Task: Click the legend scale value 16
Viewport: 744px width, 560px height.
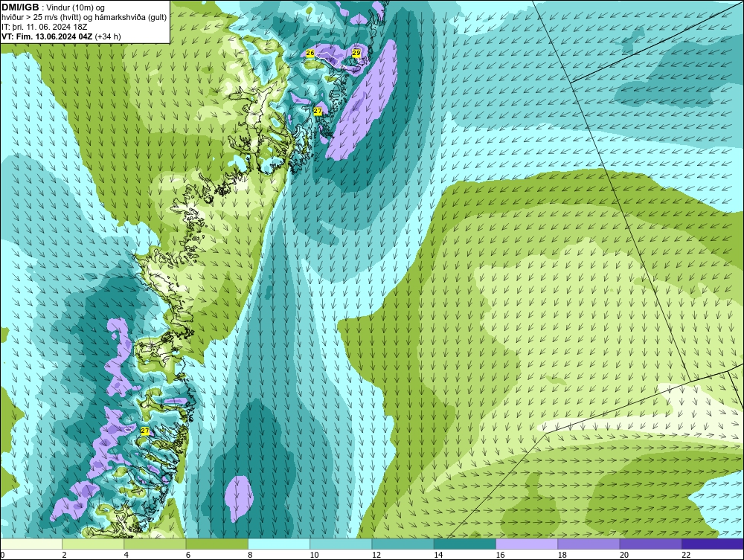Action: 501,556
